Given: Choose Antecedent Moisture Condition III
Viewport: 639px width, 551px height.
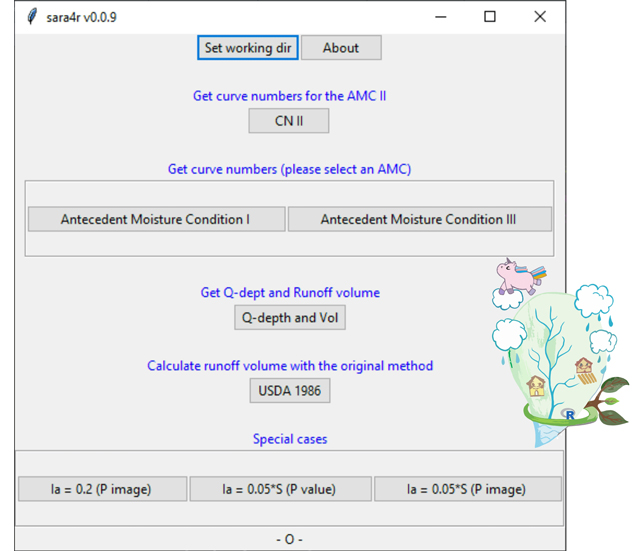Looking at the screenshot, I should click(419, 219).
